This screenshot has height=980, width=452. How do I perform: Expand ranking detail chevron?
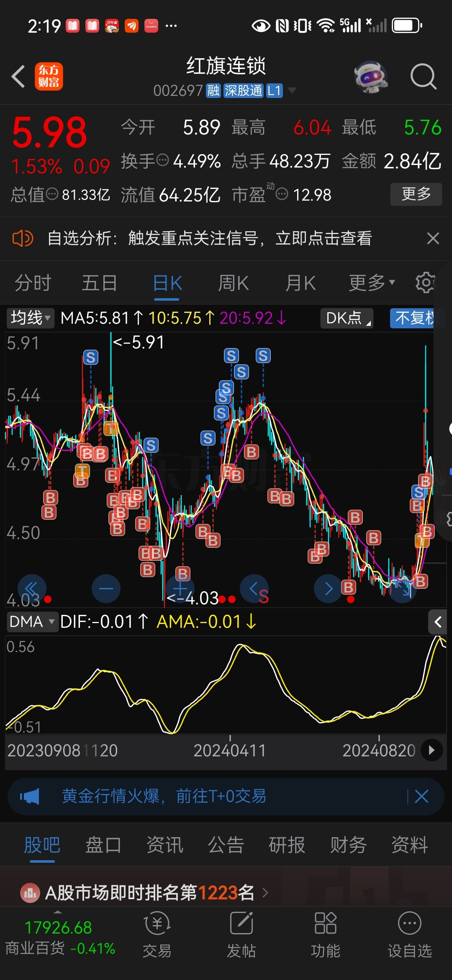265,893
